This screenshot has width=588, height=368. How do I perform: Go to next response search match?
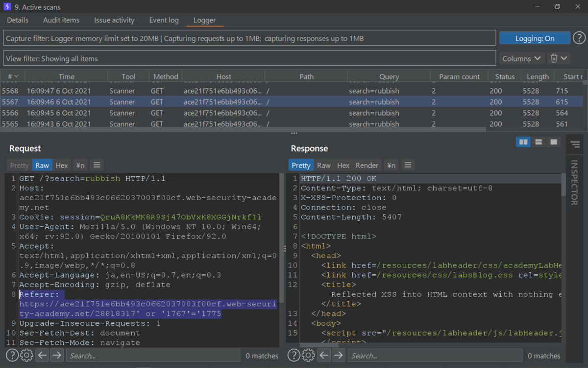339,356
